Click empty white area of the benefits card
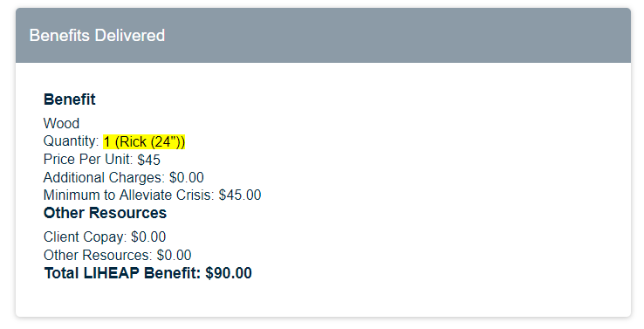Screen dimensions: 644x329 coord(431,185)
